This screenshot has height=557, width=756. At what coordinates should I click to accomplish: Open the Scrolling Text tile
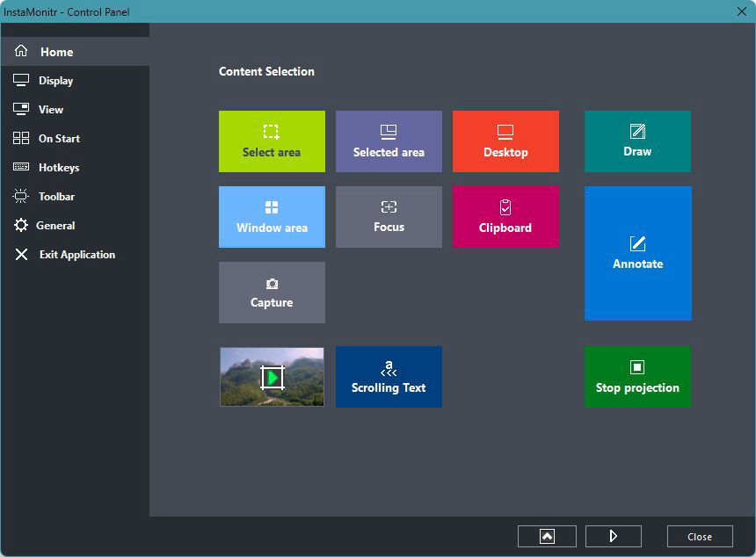pyautogui.click(x=389, y=377)
